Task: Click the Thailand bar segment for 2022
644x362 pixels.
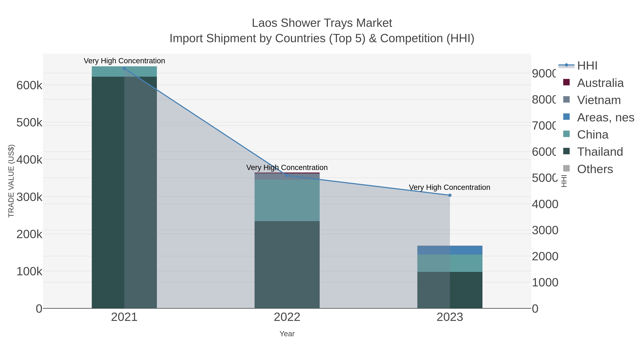Action: click(287, 265)
